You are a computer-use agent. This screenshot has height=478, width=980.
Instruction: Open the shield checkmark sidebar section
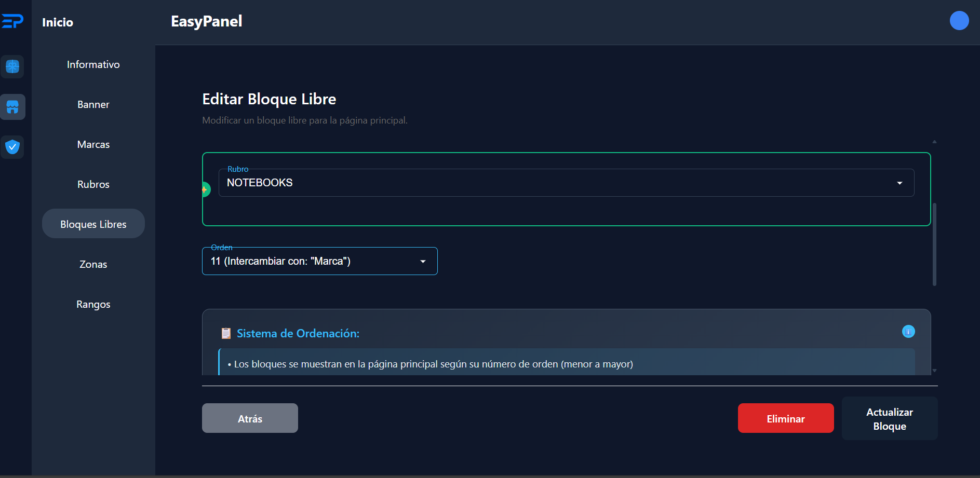tap(12, 147)
